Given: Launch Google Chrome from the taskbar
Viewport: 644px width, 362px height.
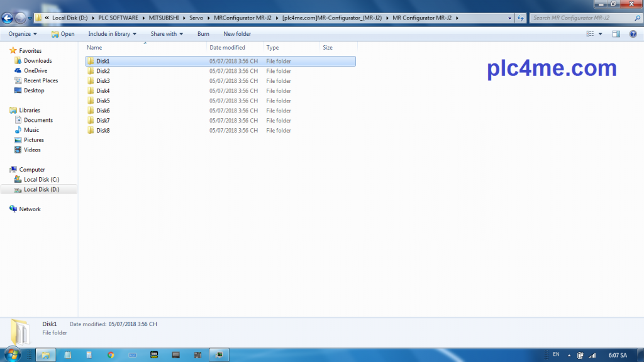Looking at the screenshot, I should click(x=111, y=355).
